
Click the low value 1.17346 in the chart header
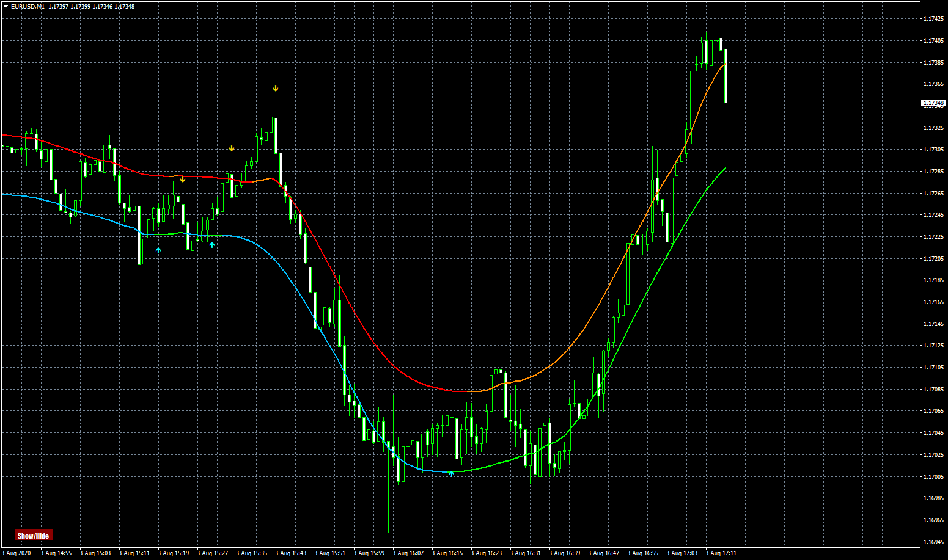103,6
